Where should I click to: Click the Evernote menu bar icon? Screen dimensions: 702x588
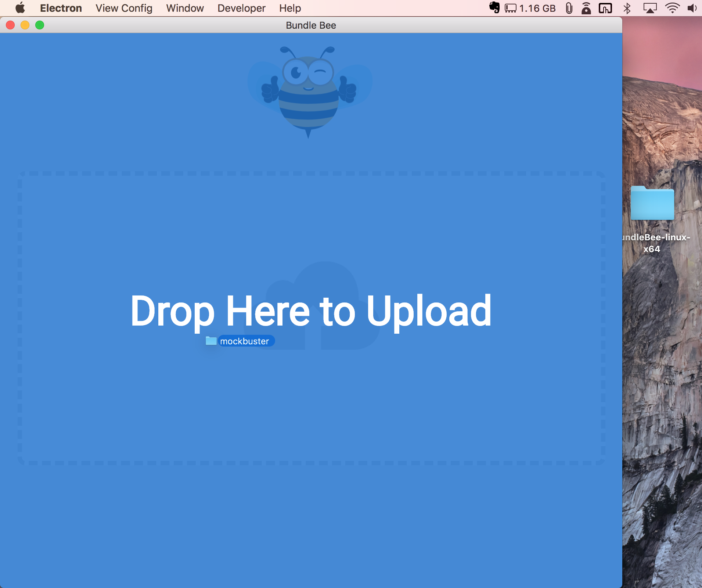[x=494, y=8]
